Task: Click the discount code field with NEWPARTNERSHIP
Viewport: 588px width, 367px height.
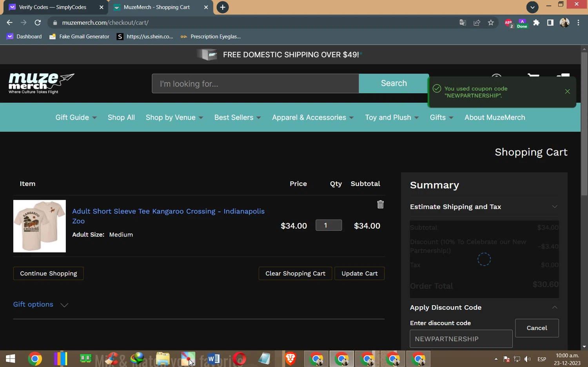Action: point(461,339)
